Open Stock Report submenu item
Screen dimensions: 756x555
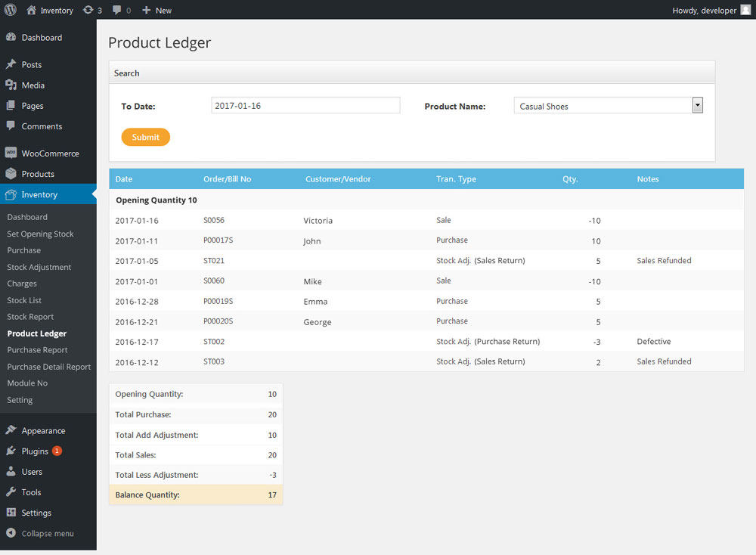[x=30, y=317]
